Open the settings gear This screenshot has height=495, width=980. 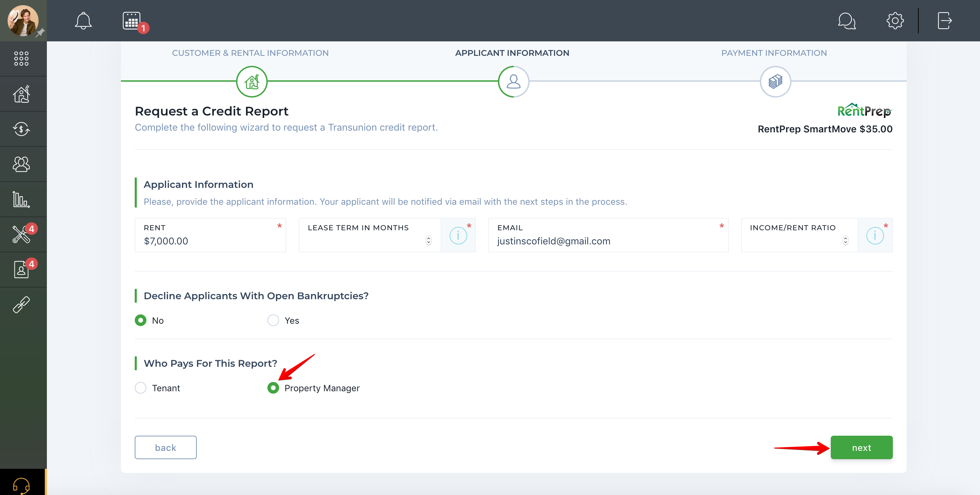(x=895, y=21)
